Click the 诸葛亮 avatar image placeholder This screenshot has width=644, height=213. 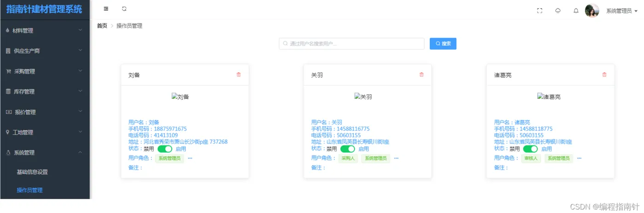coord(549,97)
